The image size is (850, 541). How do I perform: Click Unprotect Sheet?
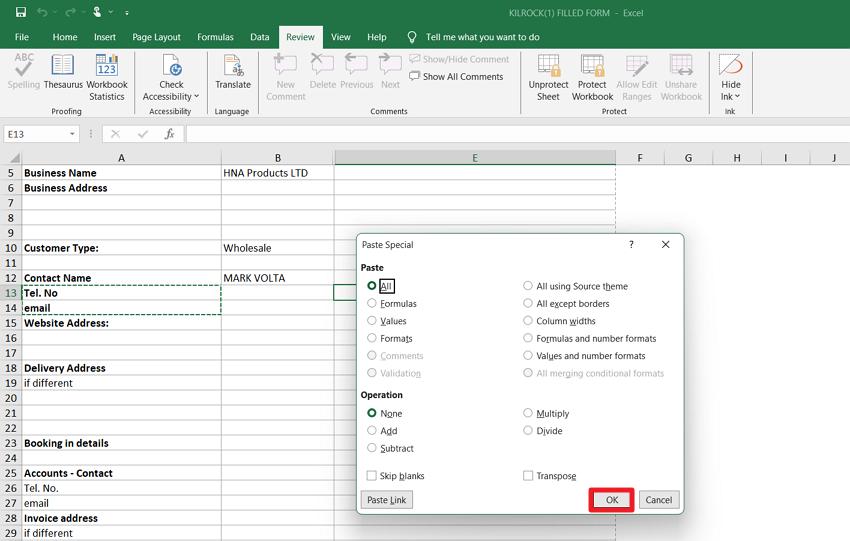tap(548, 77)
